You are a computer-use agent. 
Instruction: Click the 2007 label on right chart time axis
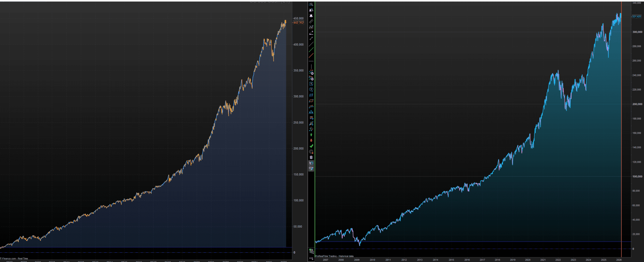coord(326,260)
